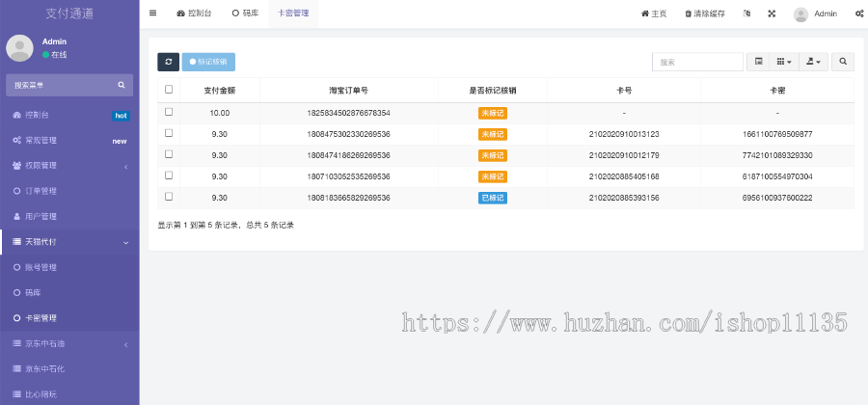Viewport: 868px width, 405px height.
Task: Click the toggle view icon in table toolbar
Action: coord(759,62)
